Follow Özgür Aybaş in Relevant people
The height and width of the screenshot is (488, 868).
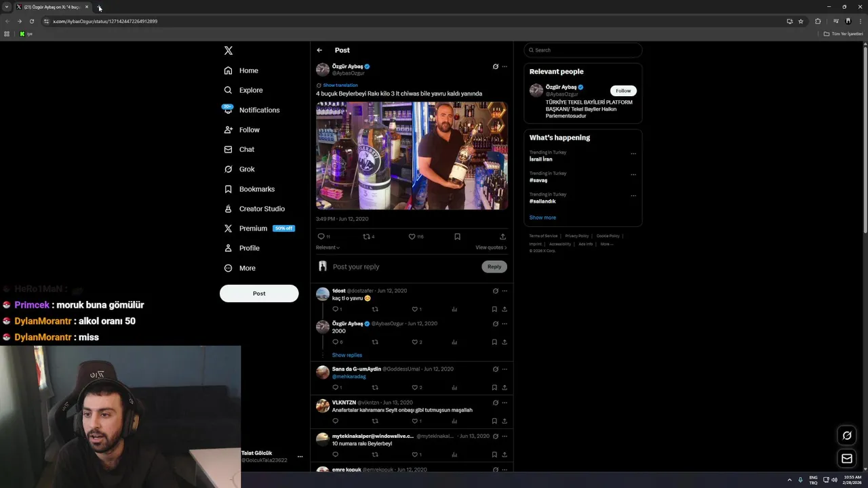click(x=623, y=91)
